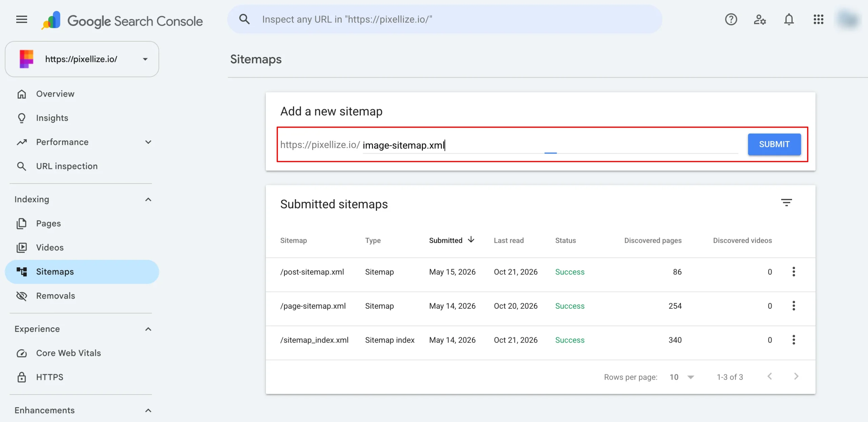This screenshot has height=422, width=868.
Task: Open the property selector https://pixellize.io/
Action: (x=82, y=59)
